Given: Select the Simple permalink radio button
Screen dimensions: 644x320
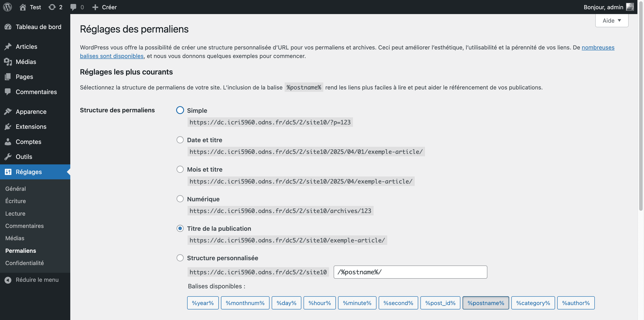Looking at the screenshot, I should 180,110.
